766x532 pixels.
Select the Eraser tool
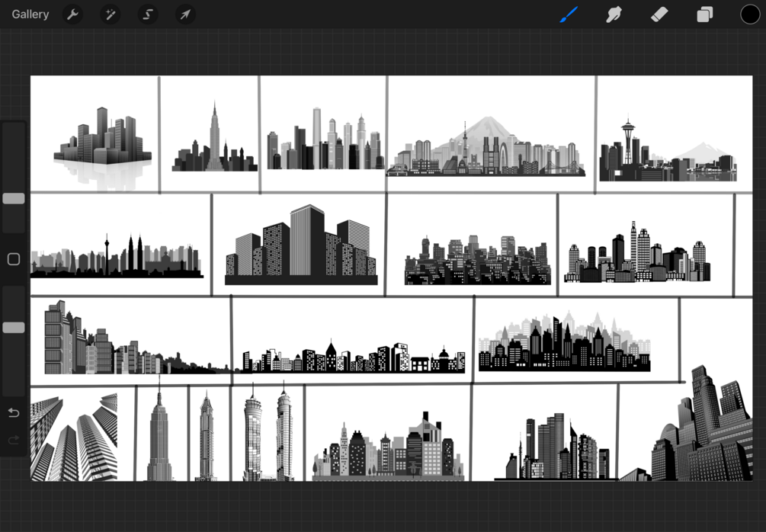click(x=659, y=14)
